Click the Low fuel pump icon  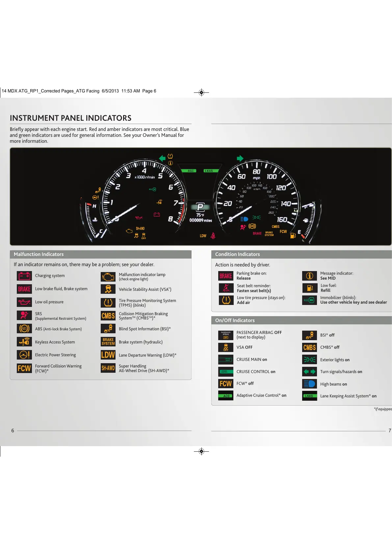point(309,288)
